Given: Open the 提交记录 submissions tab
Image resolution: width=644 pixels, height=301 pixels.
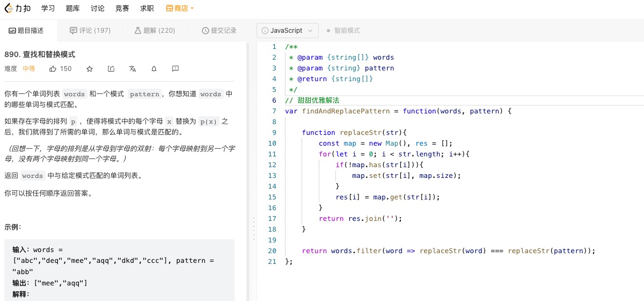Looking at the screenshot, I should [x=219, y=31].
